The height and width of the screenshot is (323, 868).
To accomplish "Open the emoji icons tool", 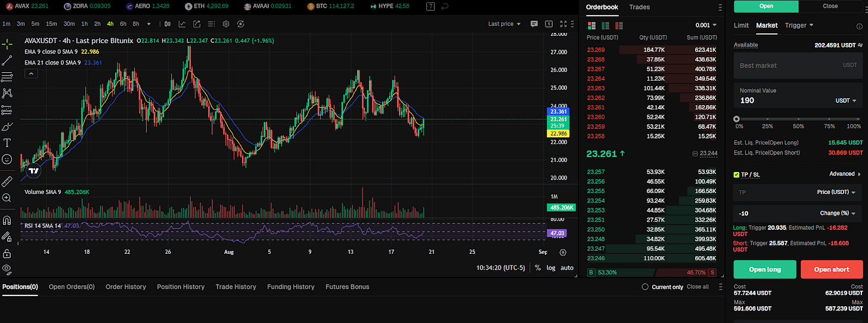I will tap(7, 159).
